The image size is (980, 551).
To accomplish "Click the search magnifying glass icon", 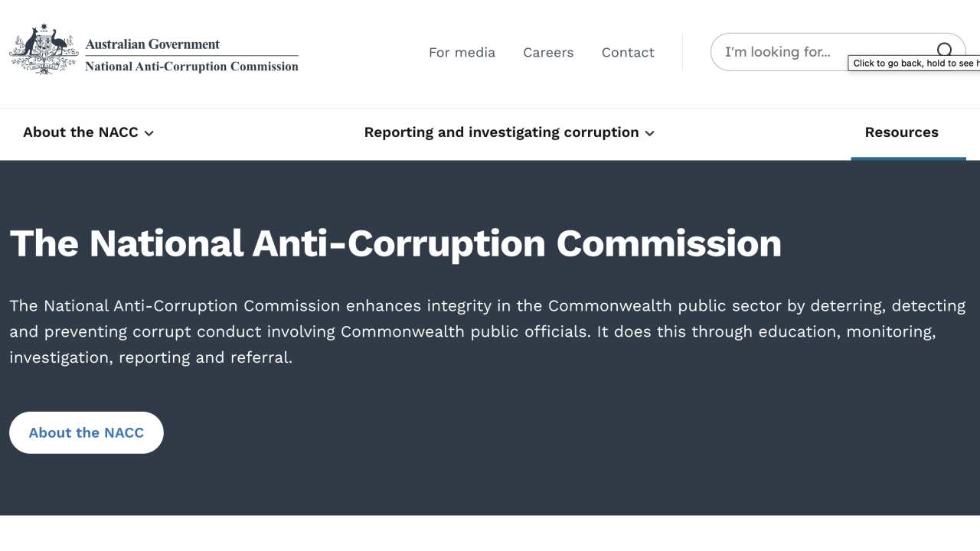I will 945,50.
